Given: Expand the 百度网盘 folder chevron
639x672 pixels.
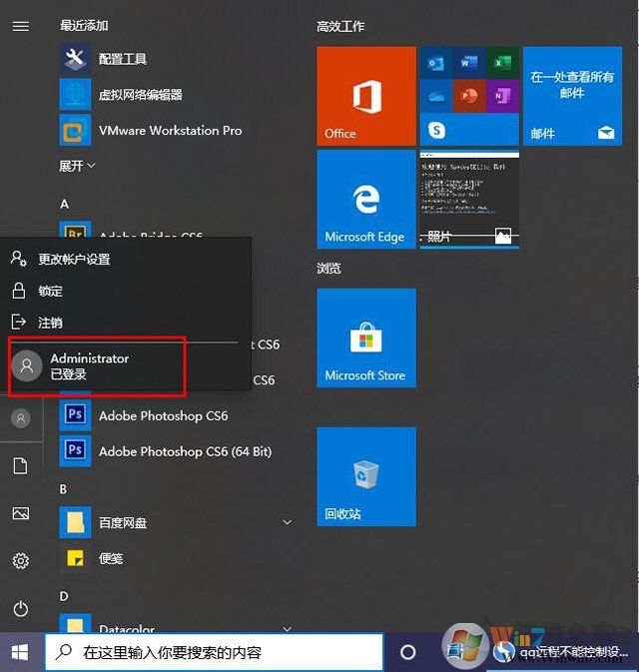Looking at the screenshot, I should pos(288,522).
